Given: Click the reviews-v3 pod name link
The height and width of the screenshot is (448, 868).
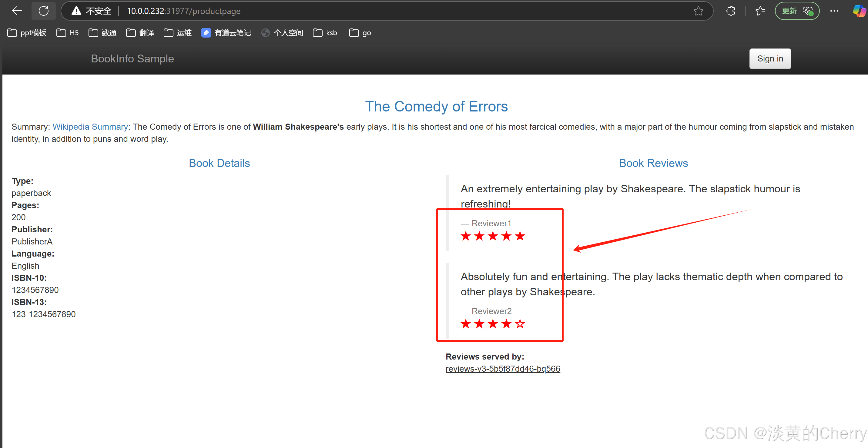Looking at the screenshot, I should 502,369.
